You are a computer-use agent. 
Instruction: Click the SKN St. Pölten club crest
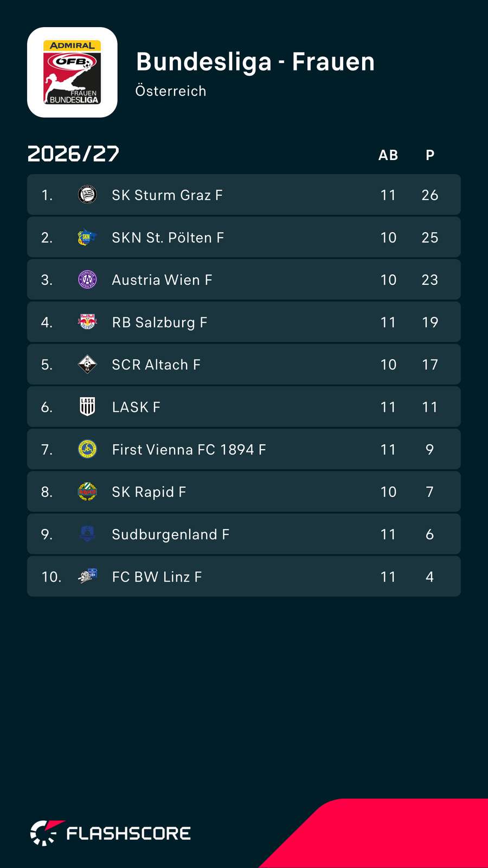click(87, 237)
